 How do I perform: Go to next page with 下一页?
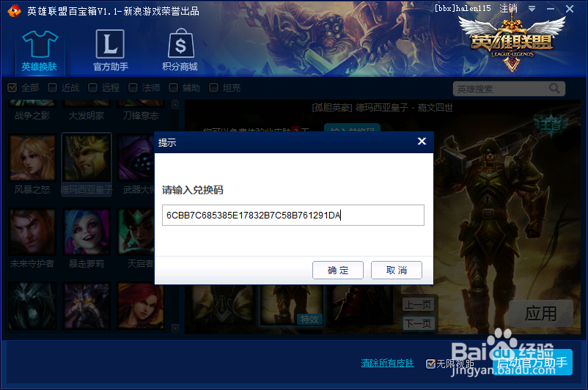click(x=419, y=323)
